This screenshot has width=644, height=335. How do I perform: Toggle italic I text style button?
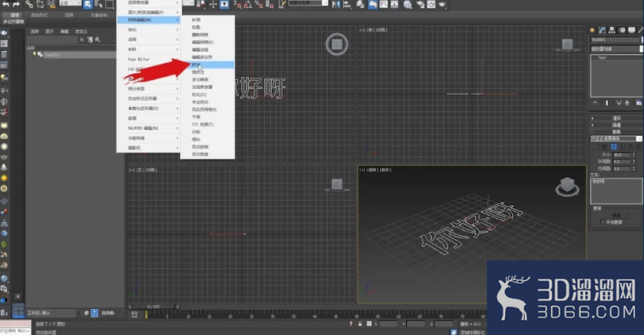click(595, 147)
